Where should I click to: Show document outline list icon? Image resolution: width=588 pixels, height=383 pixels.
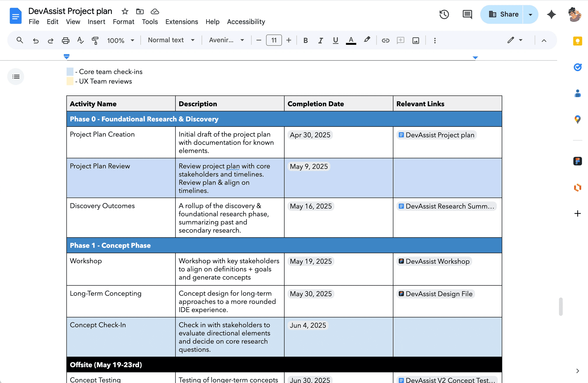16,77
